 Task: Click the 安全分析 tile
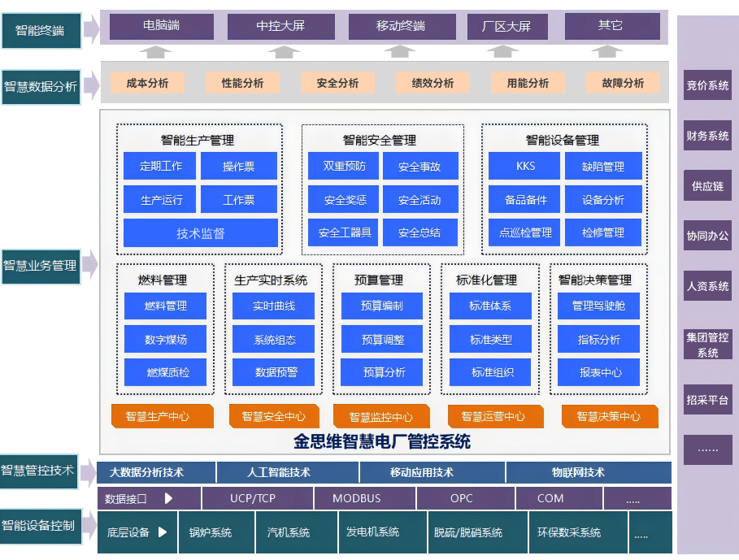click(x=337, y=83)
